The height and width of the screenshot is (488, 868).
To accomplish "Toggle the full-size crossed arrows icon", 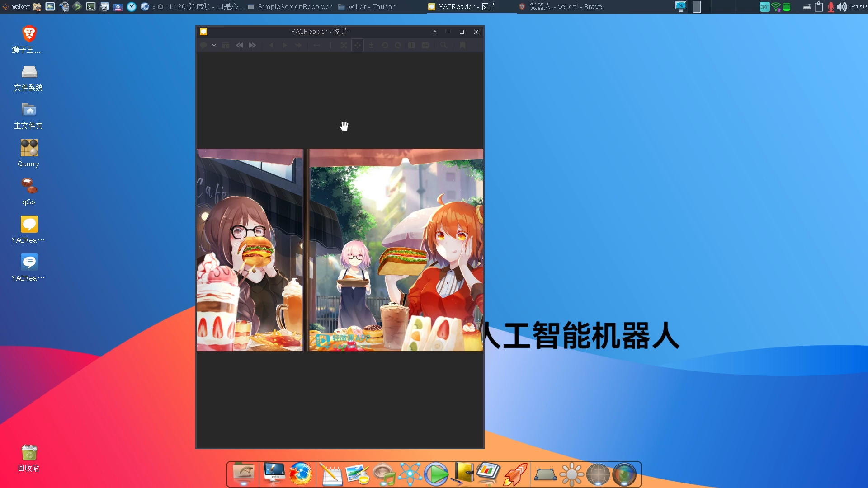I will [344, 45].
